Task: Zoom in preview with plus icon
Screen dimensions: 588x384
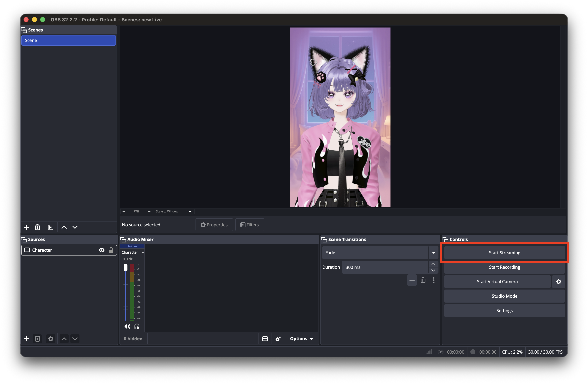Action: click(x=149, y=211)
